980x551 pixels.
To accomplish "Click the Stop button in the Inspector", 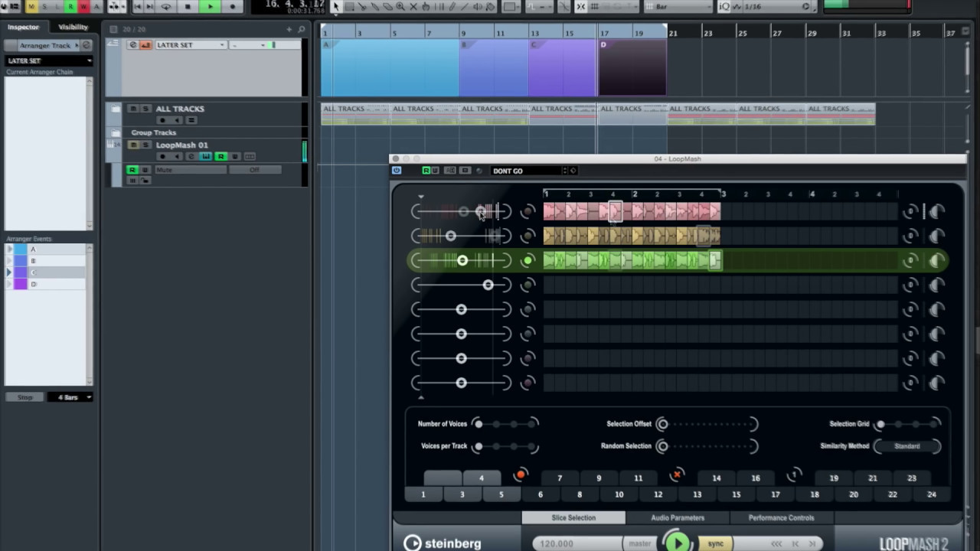I will pyautogui.click(x=25, y=397).
